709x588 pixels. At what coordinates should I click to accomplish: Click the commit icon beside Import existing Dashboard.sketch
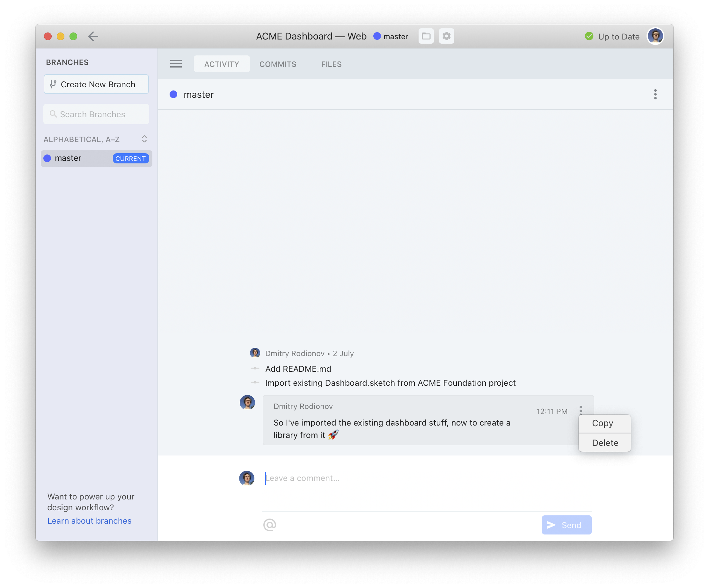tap(255, 383)
